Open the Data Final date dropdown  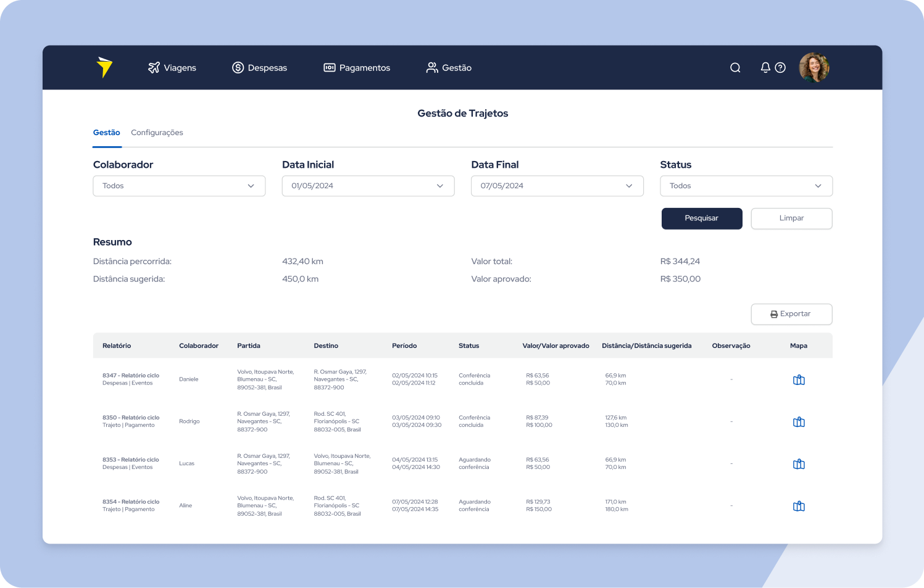[557, 186]
